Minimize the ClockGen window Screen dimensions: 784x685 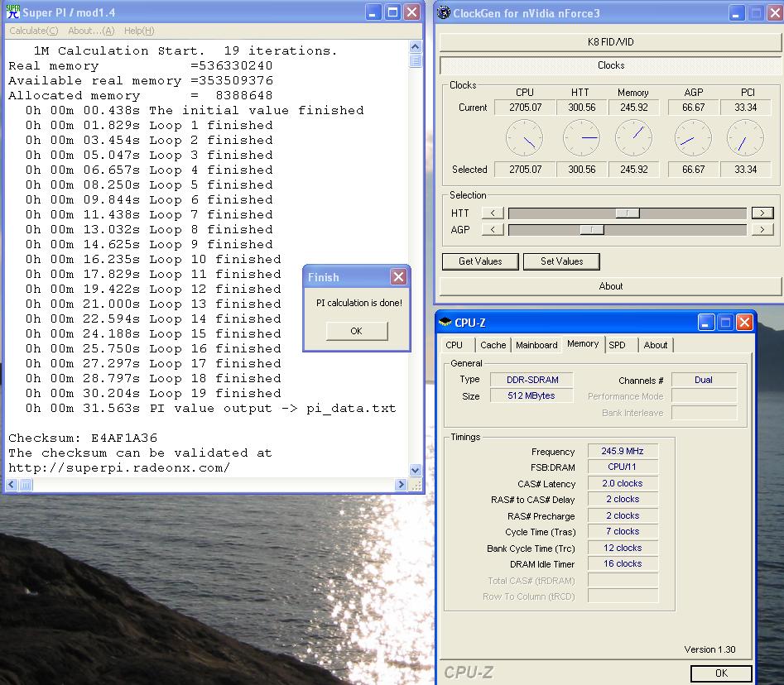pyautogui.click(x=735, y=13)
